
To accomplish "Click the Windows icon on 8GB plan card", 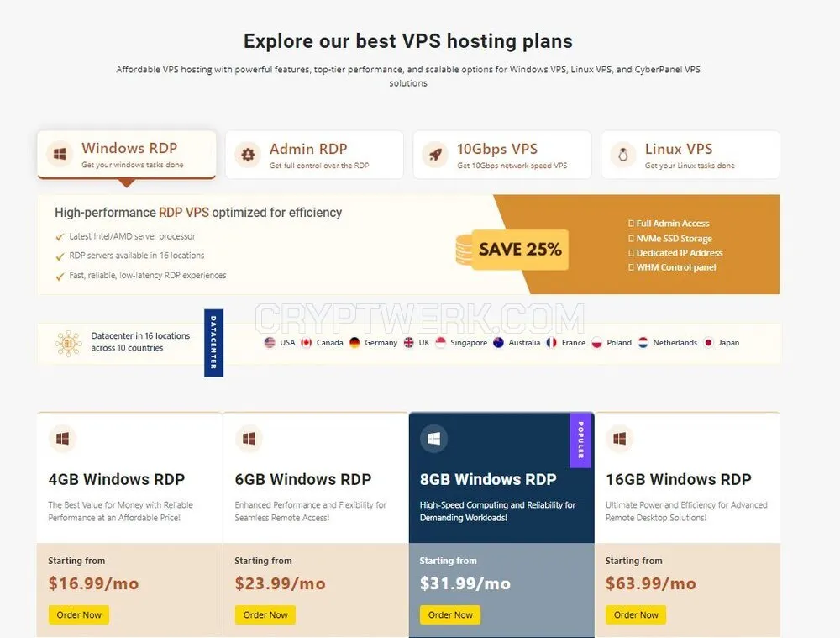I will tap(434, 439).
